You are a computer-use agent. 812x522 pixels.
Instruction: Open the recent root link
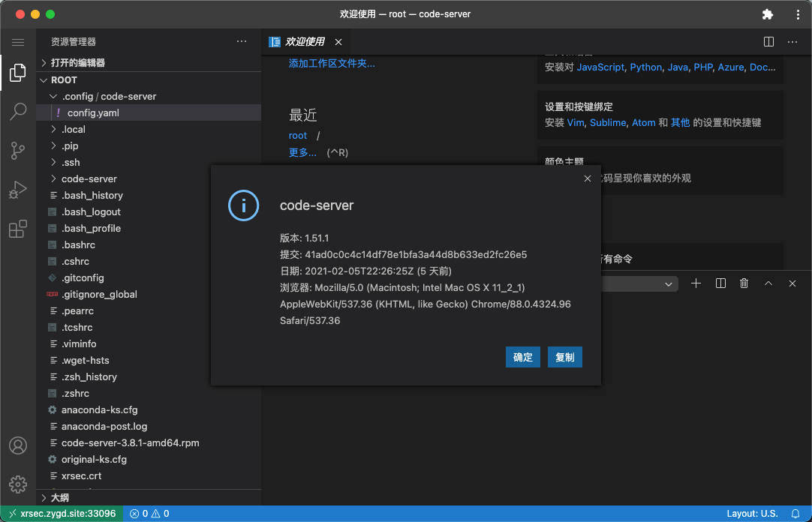tap(298, 136)
